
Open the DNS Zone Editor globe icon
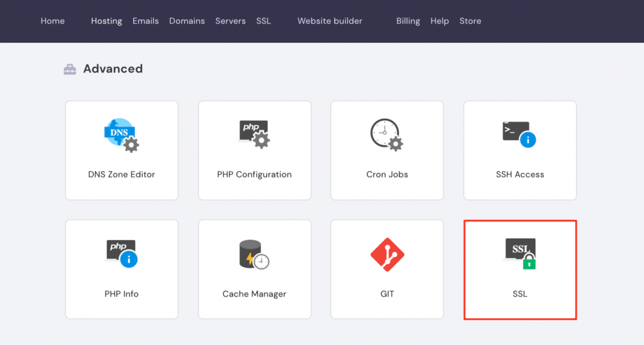point(121,135)
